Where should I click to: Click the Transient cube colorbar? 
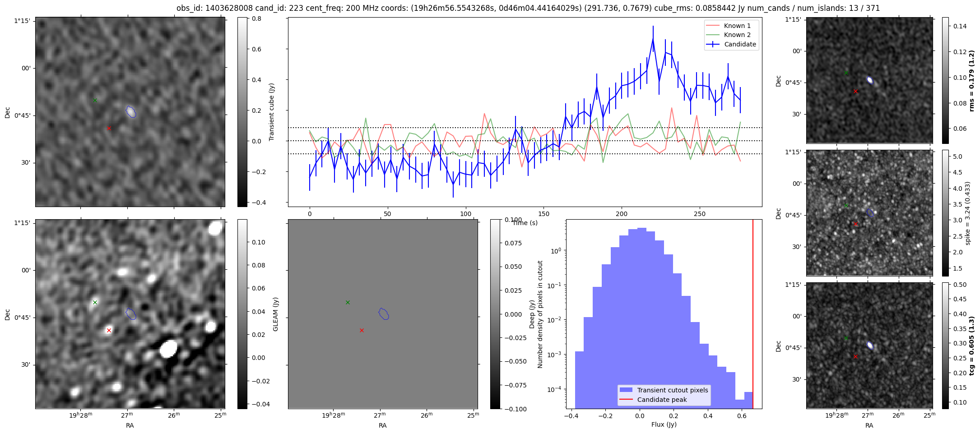[x=242, y=112]
